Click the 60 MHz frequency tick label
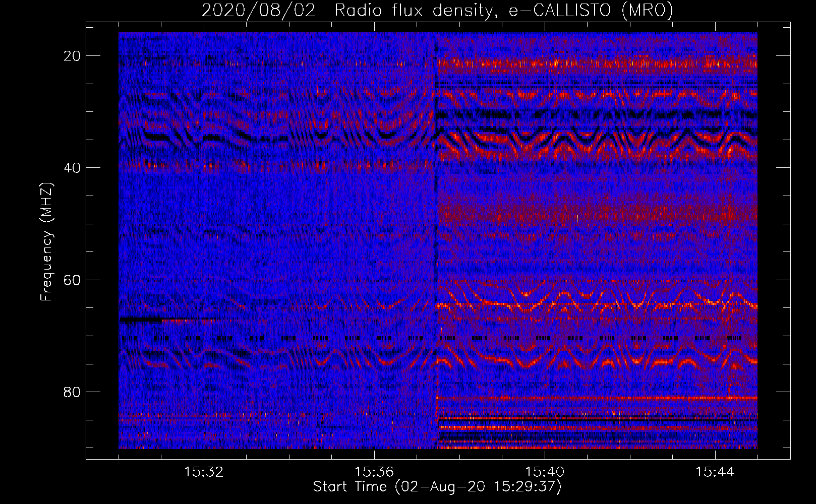 pyautogui.click(x=73, y=280)
